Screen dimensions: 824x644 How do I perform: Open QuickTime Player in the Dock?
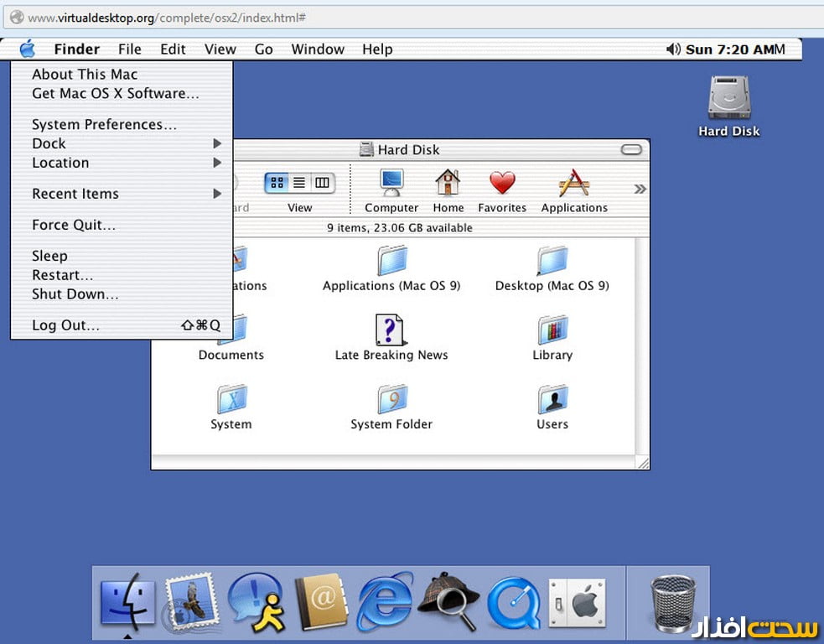[512, 602]
